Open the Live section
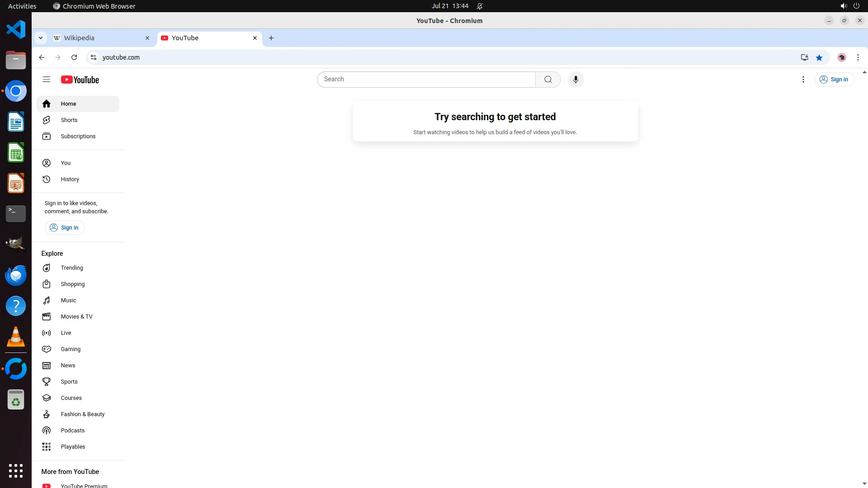This screenshot has width=868, height=488. [x=66, y=333]
